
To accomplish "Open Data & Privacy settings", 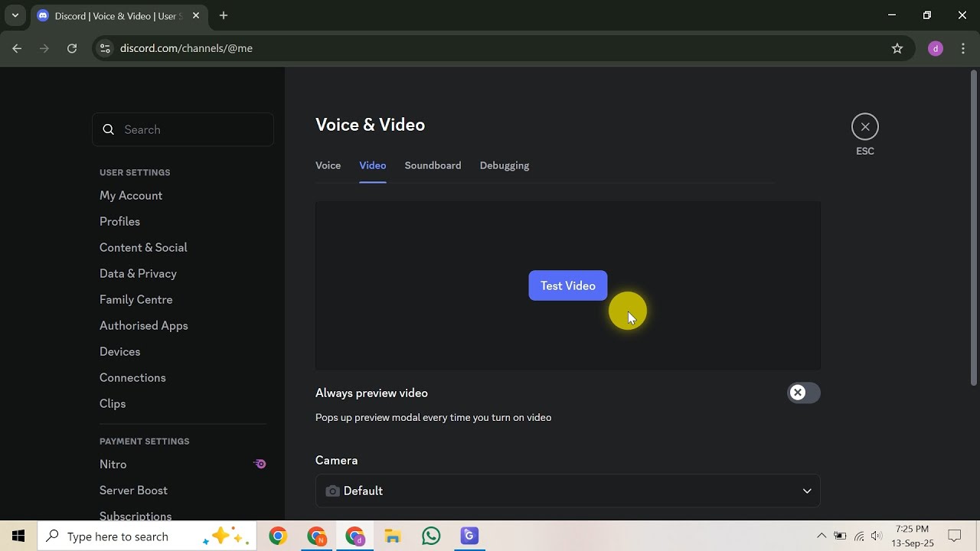I will pos(138,274).
